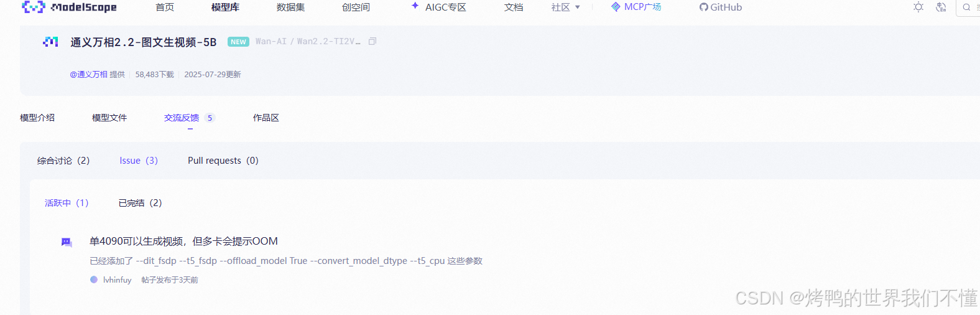Click the NEW badge

(x=238, y=42)
